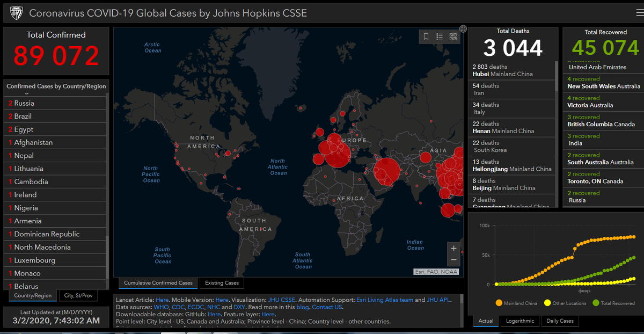Open the WHO data source link

tap(161, 307)
